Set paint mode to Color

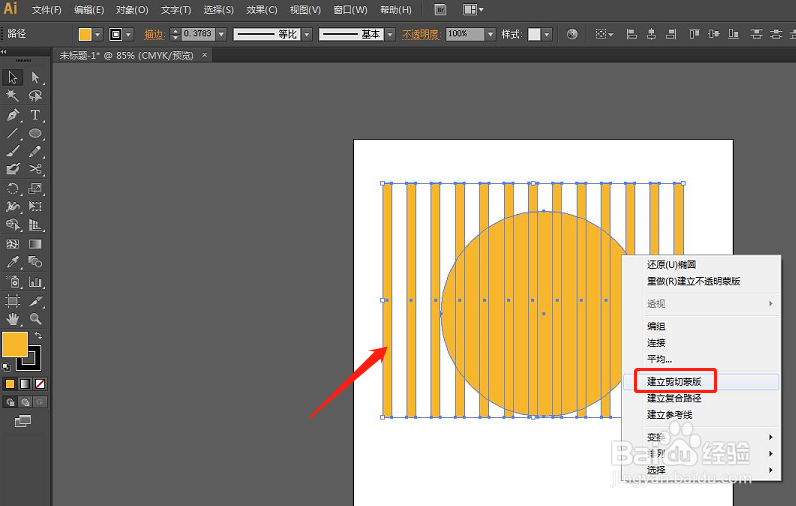click(x=10, y=384)
